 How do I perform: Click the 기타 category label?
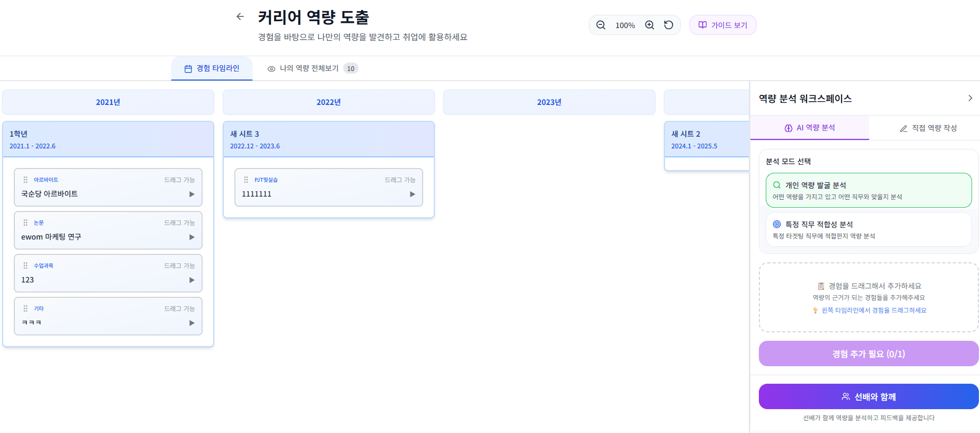pos(39,308)
